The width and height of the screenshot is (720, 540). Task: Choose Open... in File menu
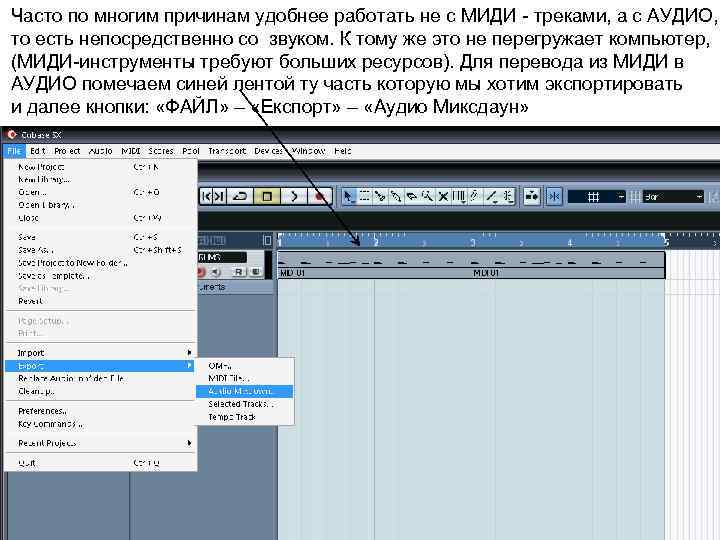[101, 192]
